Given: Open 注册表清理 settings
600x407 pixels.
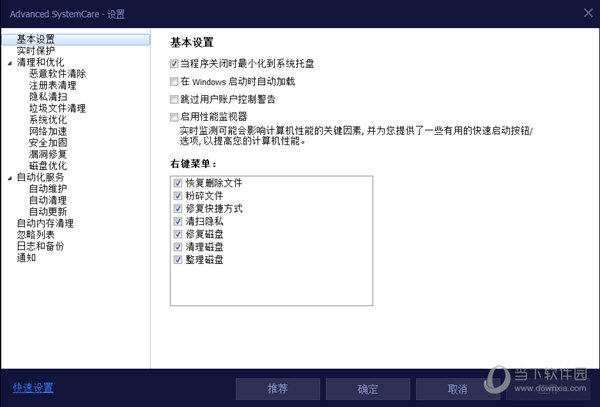Looking at the screenshot, I should (x=52, y=85).
